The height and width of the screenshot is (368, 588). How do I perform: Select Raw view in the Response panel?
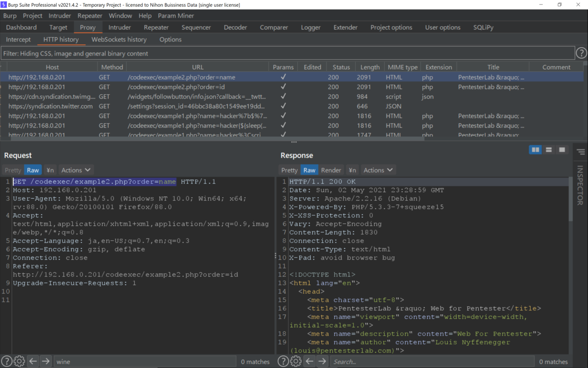pos(309,170)
